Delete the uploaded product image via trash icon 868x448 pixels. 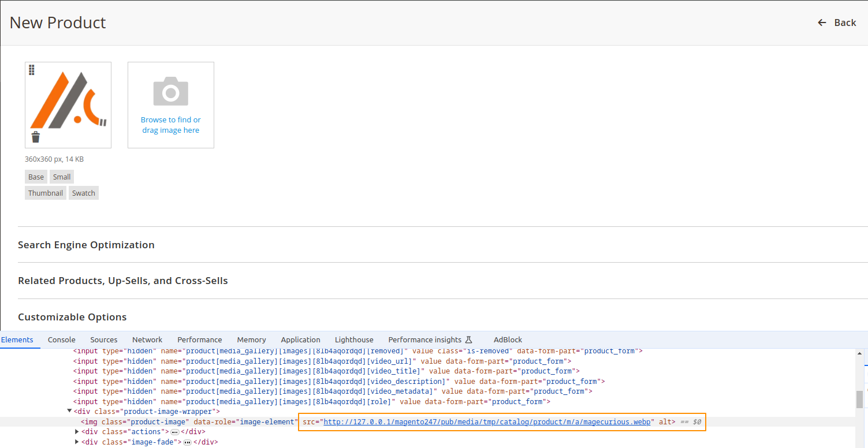pos(35,137)
